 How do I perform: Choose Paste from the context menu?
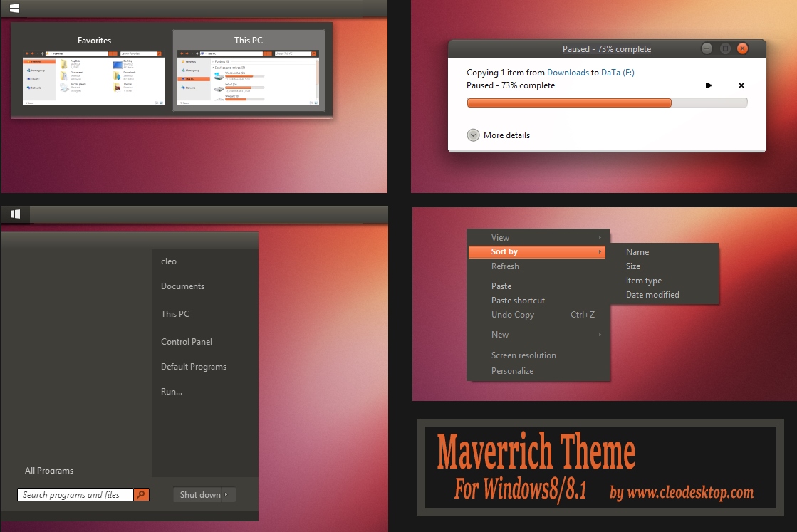[x=537, y=286]
